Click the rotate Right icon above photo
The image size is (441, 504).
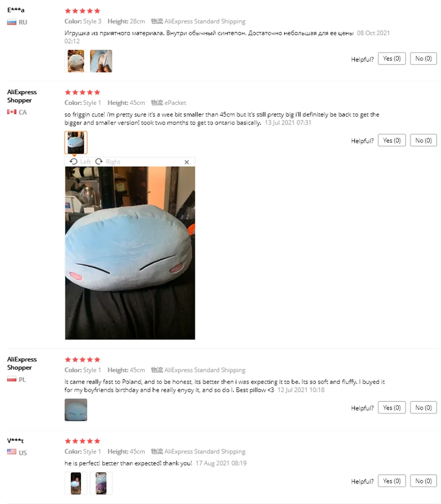(99, 161)
